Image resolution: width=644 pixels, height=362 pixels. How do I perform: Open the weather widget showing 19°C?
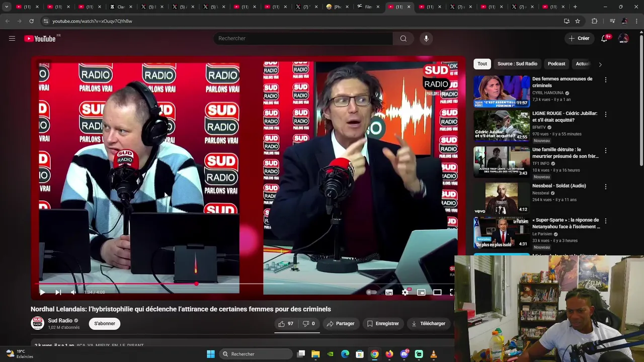[20, 354]
